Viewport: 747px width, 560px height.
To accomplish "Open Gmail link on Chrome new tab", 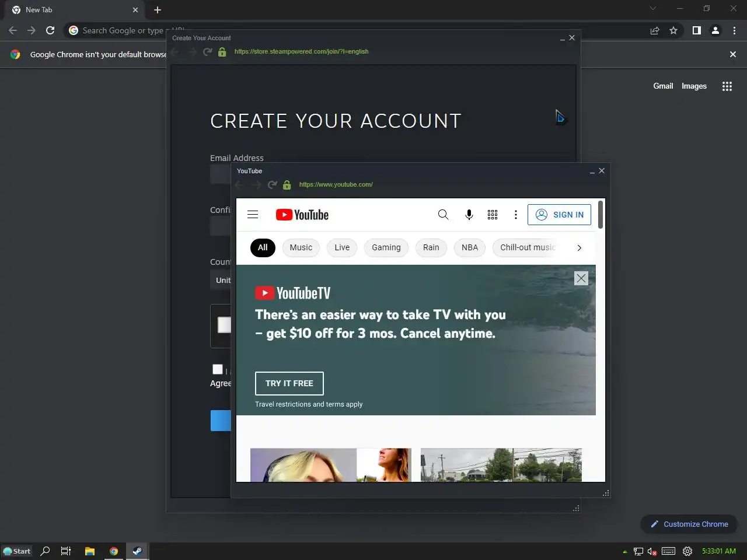I will point(663,86).
